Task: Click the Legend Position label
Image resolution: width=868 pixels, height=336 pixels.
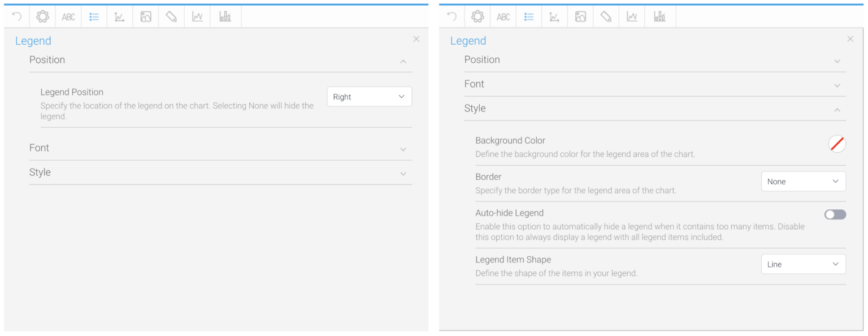Action: click(72, 92)
